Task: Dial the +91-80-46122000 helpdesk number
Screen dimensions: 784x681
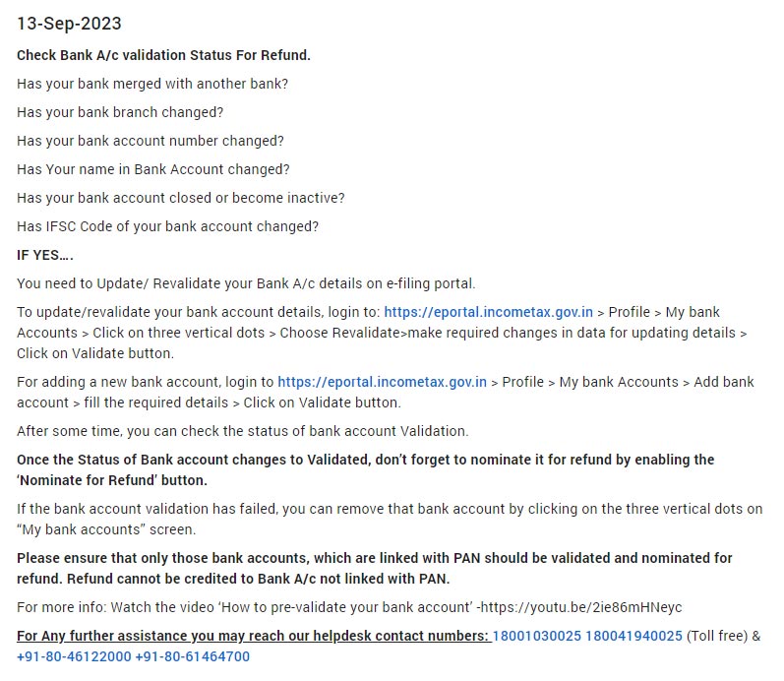Action: (x=74, y=656)
